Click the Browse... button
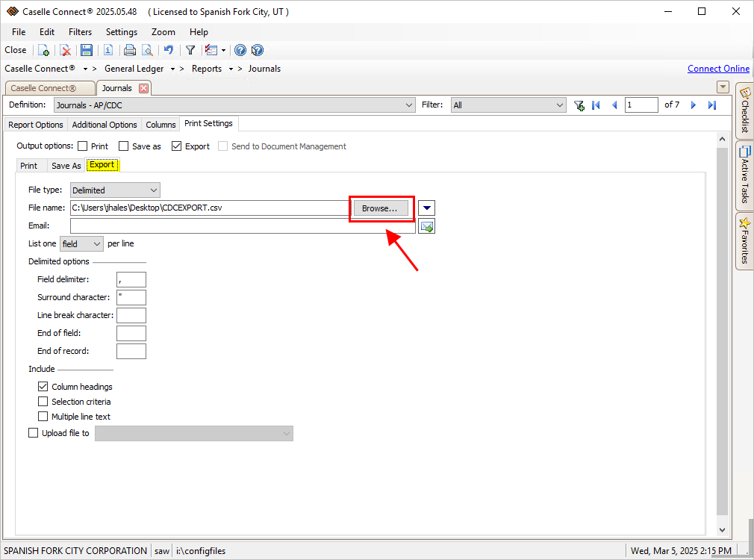Screen dimensions: 754x560 click(380, 208)
